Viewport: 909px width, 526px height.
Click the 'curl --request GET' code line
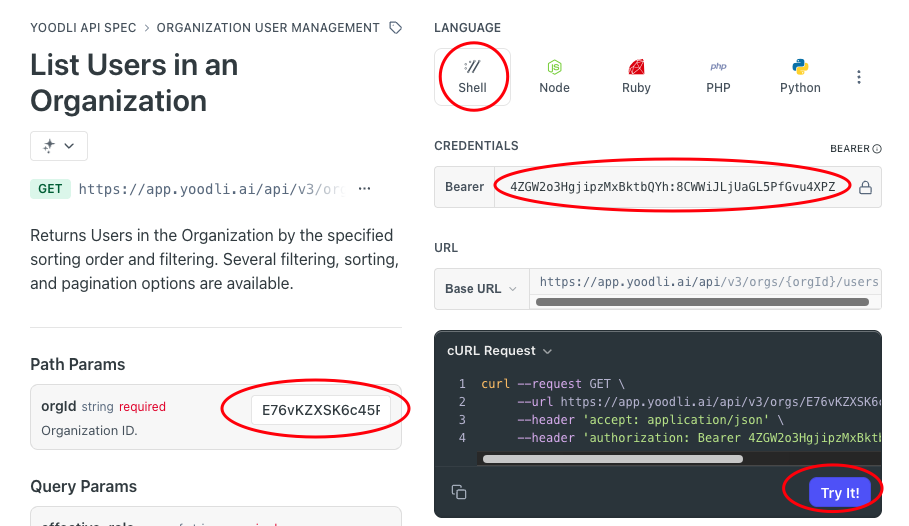[x=552, y=383]
